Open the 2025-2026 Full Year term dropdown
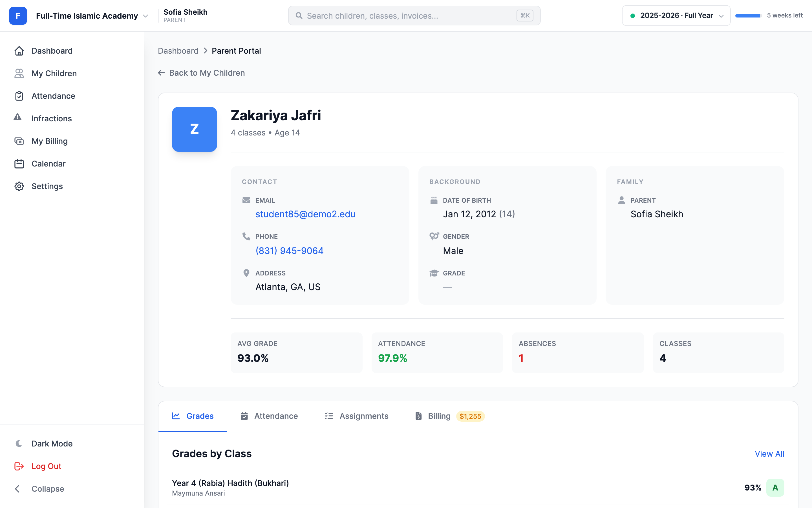The width and height of the screenshot is (812, 508). point(676,16)
